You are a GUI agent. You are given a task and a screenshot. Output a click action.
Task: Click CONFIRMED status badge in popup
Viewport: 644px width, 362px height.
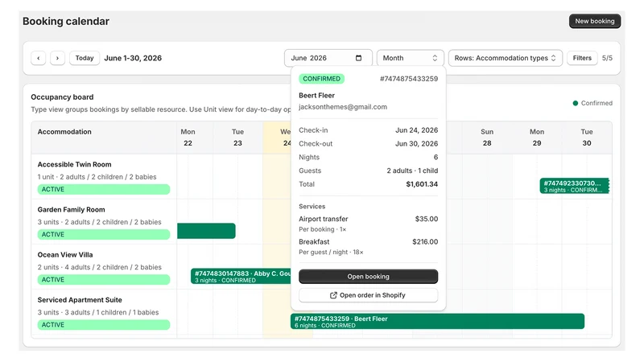[321, 78]
